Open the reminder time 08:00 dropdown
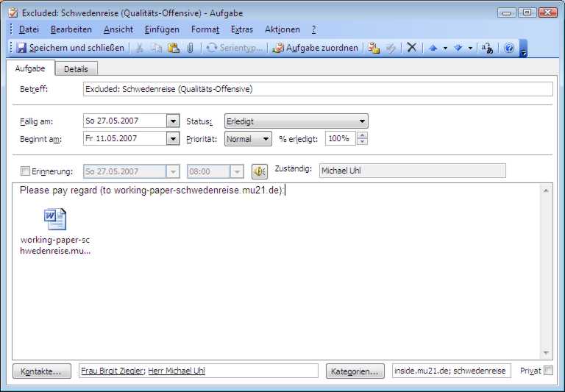This screenshot has height=392, width=565. point(237,172)
